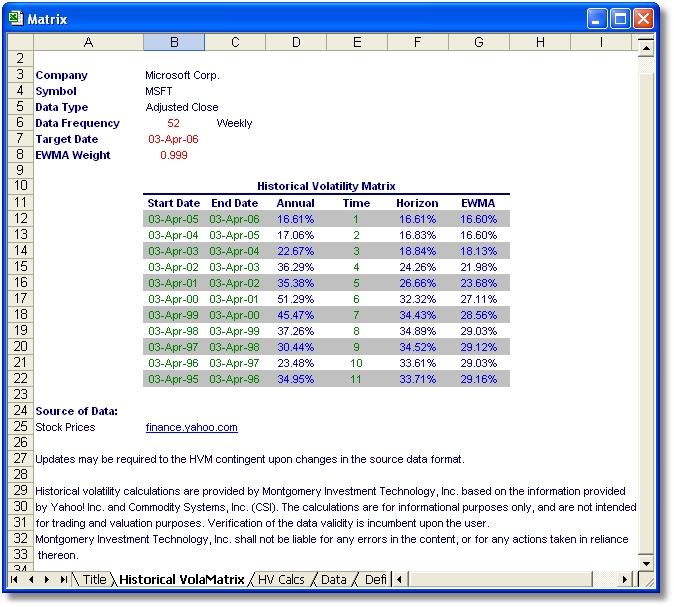Click the Start Date column heading cell
The width and height of the screenshot is (674, 607).
[174, 203]
